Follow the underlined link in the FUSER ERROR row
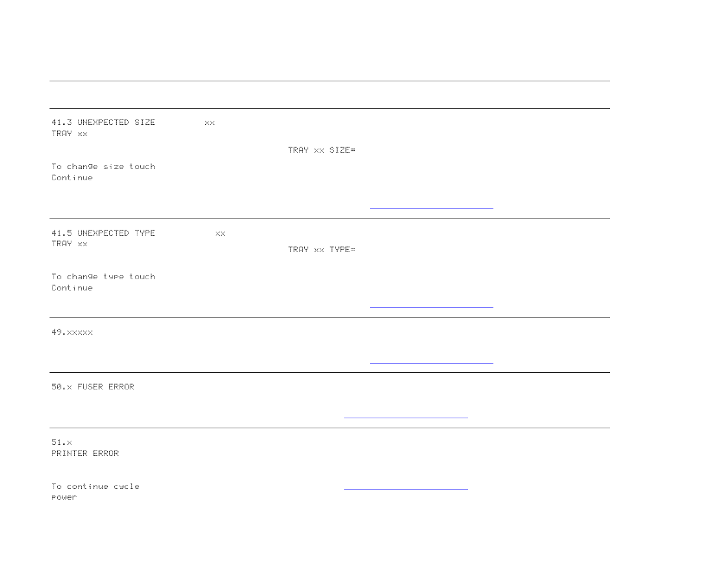The image size is (728, 562). point(406,417)
